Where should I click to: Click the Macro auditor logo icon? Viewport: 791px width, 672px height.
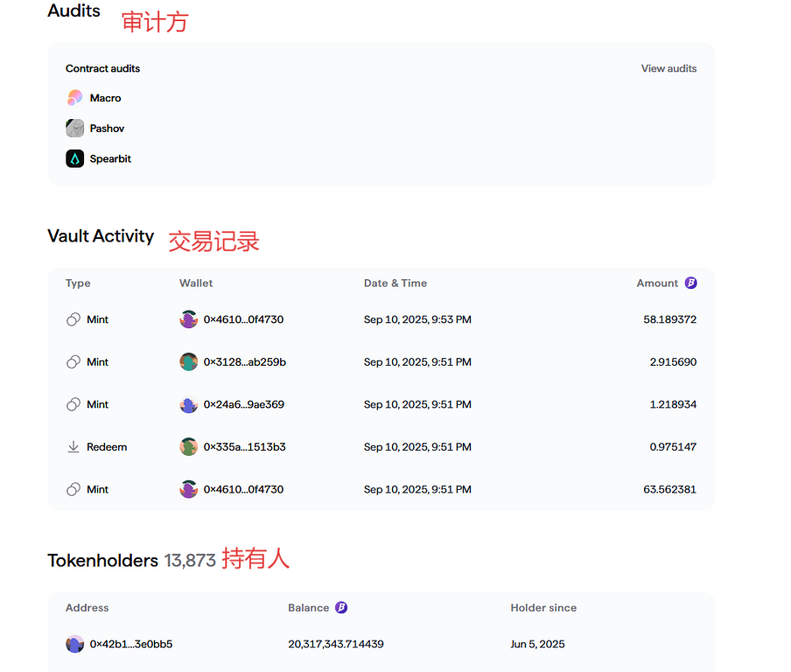(x=74, y=98)
